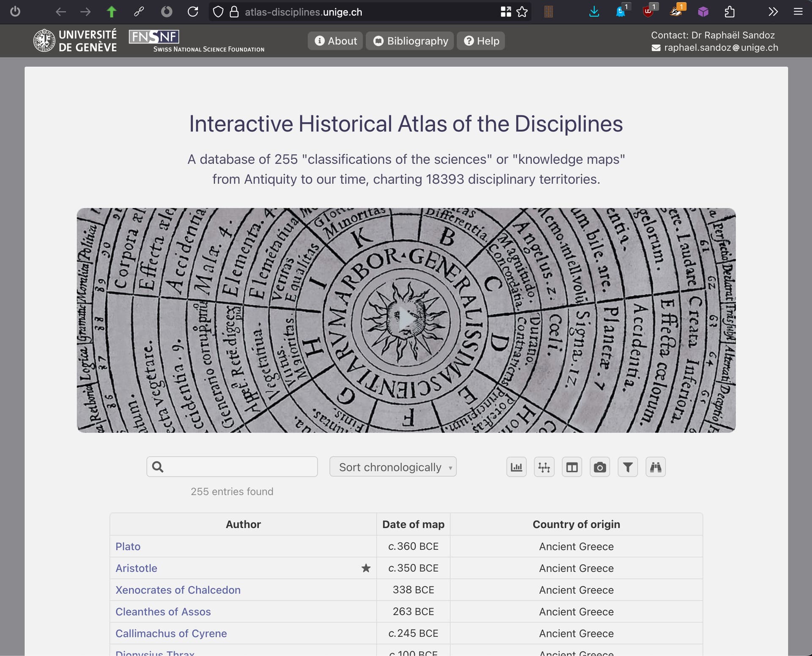Click the c.360 BCE date cell
The image size is (812, 656).
(413, 546)
